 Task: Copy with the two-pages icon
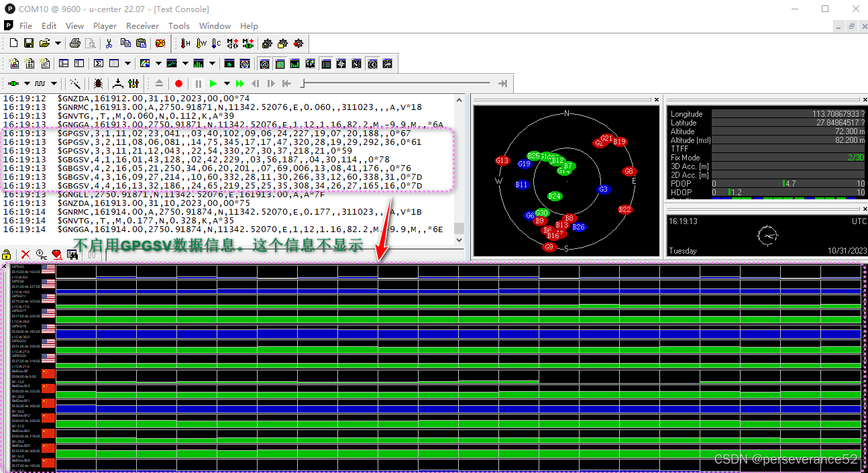coord(125,43)
